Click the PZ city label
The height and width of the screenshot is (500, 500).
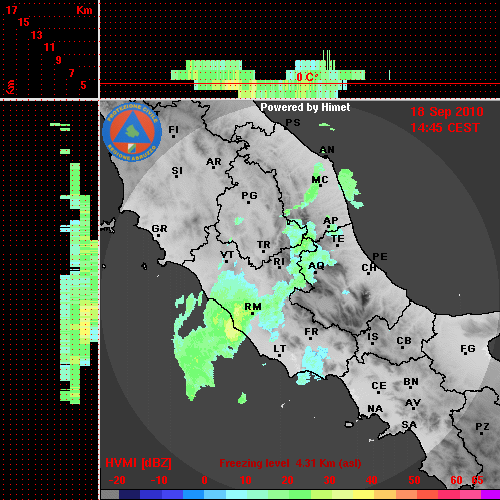coord(482,426)
